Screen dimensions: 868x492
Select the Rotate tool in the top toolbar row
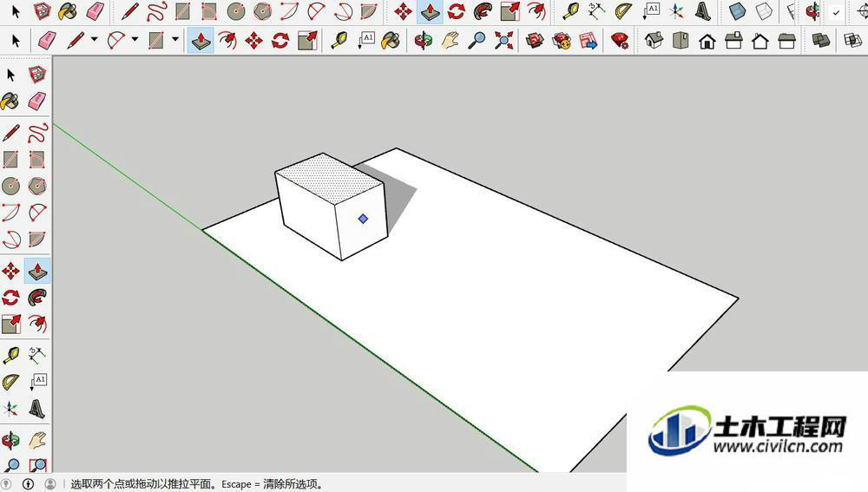pyautogui.click(x=457, y=11)
